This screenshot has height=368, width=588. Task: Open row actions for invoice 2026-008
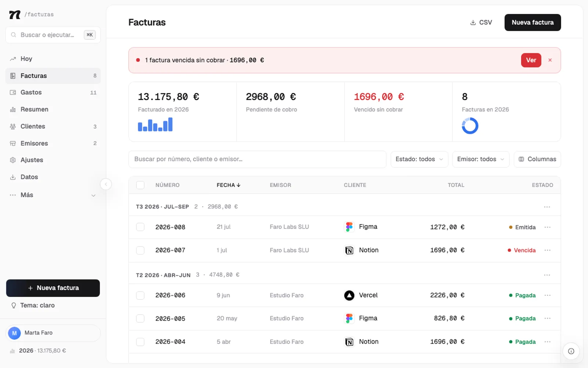pos(547,227)
